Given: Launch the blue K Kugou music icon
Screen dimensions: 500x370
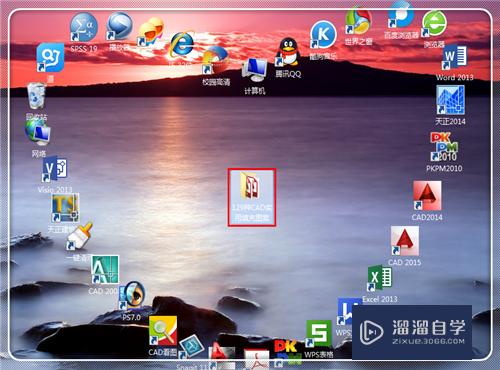Looking at the screenshot, I should pos(323,34).
